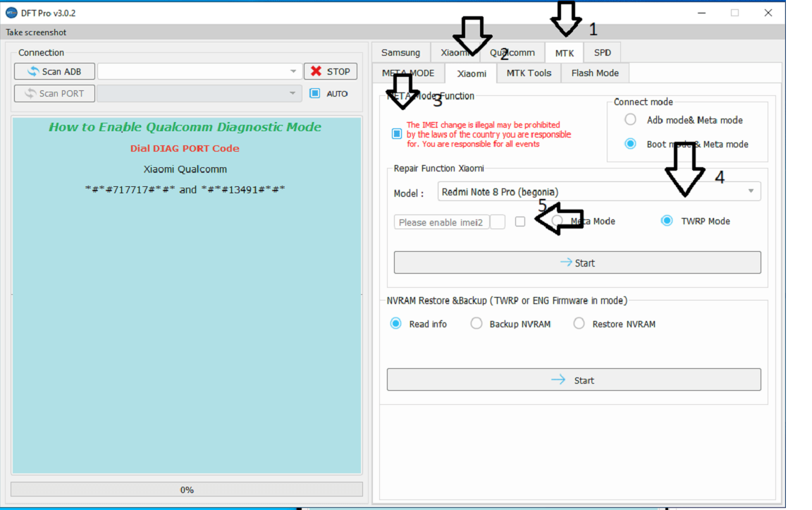Click the Dial DIAG PORT Code text
Screen dimensions: 812x510
point(185,148)
